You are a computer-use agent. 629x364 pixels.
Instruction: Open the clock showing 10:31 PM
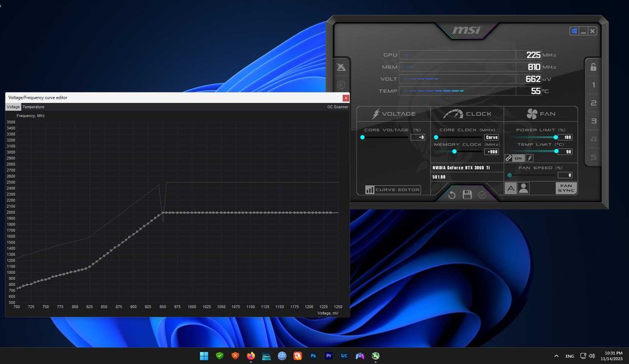611,356
